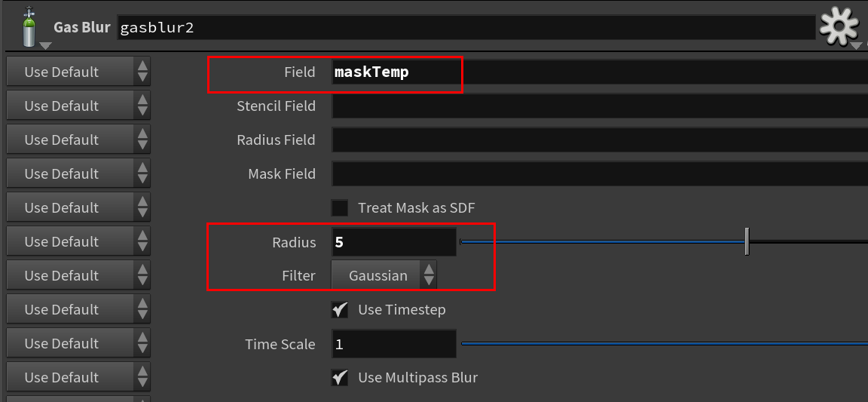
Task: Open Use Default dropdown beside Time Scale
Action: 78,344
